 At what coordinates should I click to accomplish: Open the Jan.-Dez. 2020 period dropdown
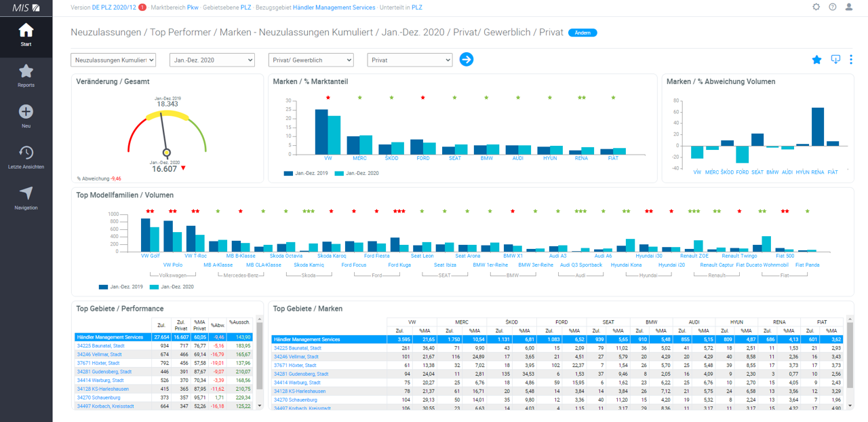[x=212, y=60]
